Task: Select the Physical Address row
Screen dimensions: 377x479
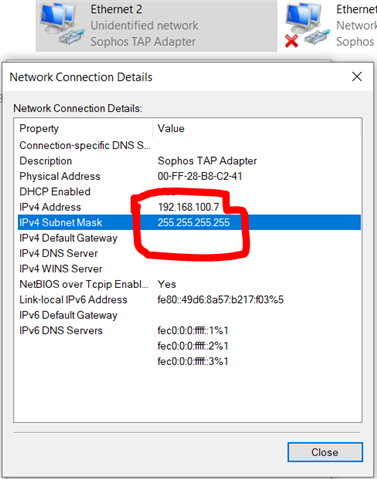Action: 189,176
